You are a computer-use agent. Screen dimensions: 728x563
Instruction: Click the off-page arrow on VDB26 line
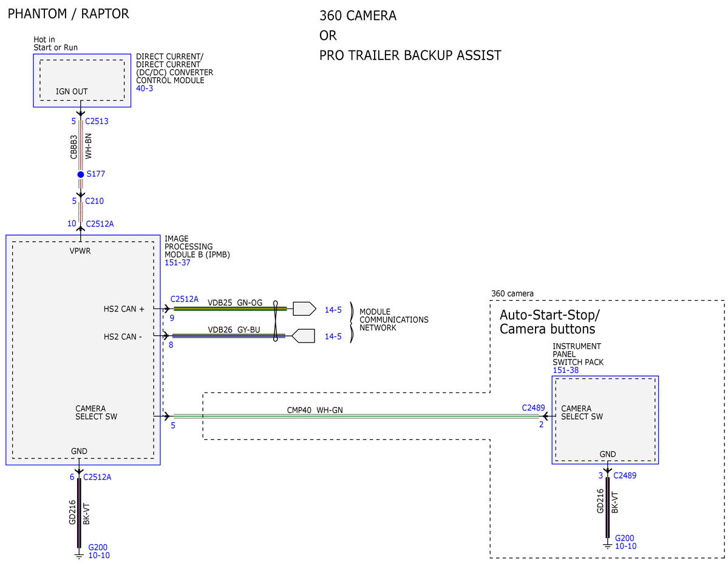coord(303,336)
